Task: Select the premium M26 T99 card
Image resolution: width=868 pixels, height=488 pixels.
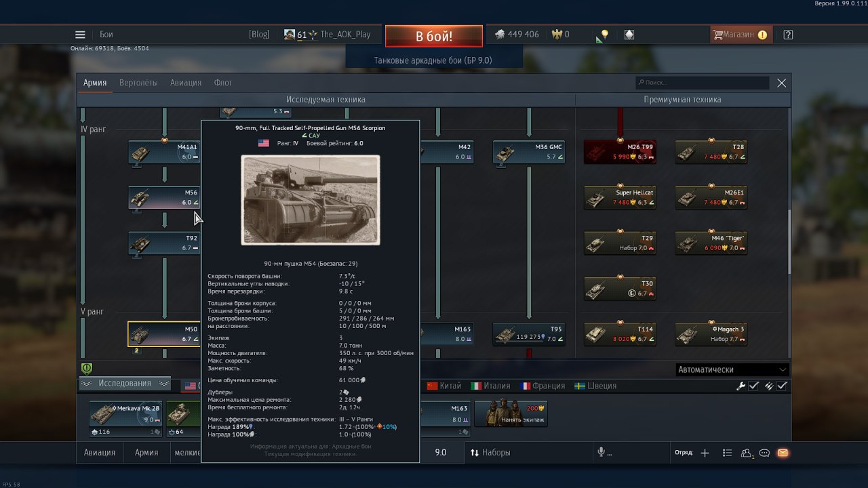Action: tap(620, 152)
